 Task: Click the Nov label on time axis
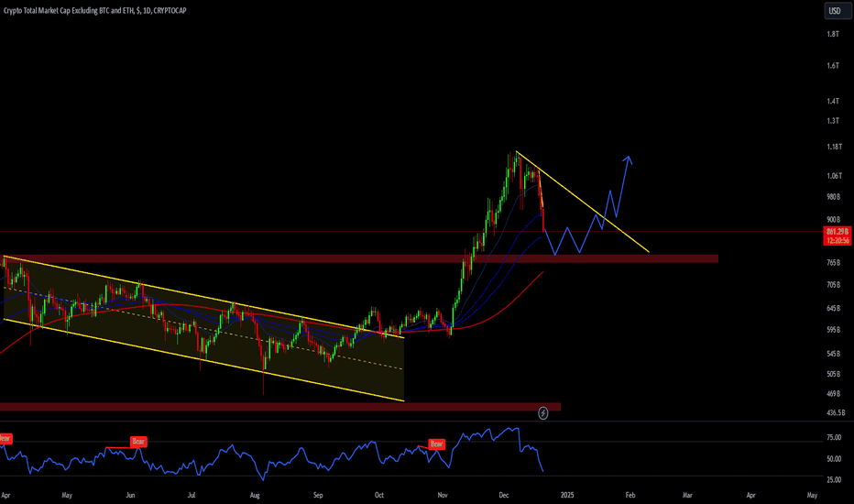pos(443,495)
